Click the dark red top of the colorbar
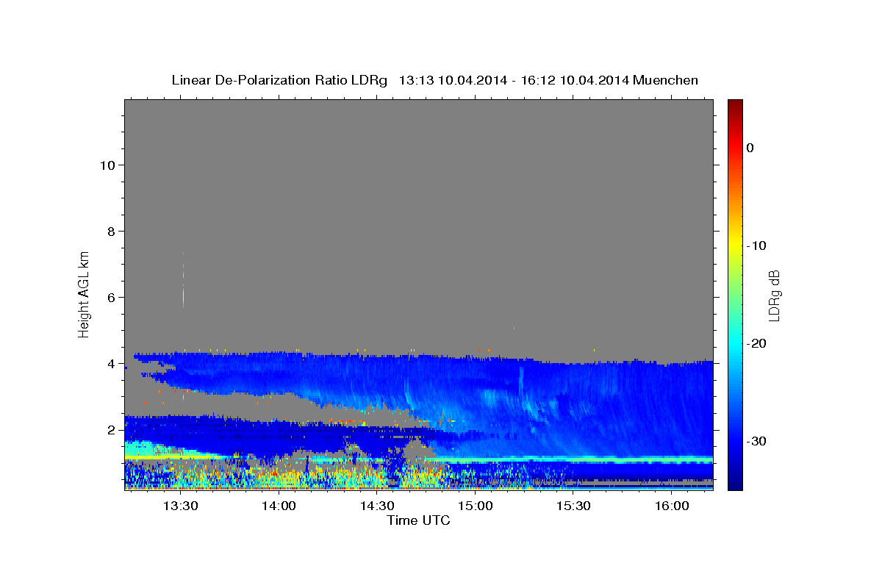The image size is (882, 588). point(735,107)
